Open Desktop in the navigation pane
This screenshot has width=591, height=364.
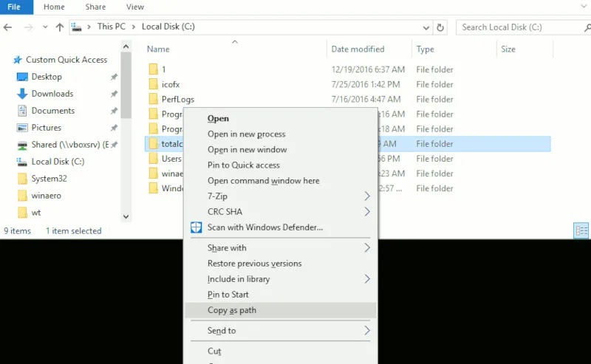pyautogui.click(x=47, y=77)
